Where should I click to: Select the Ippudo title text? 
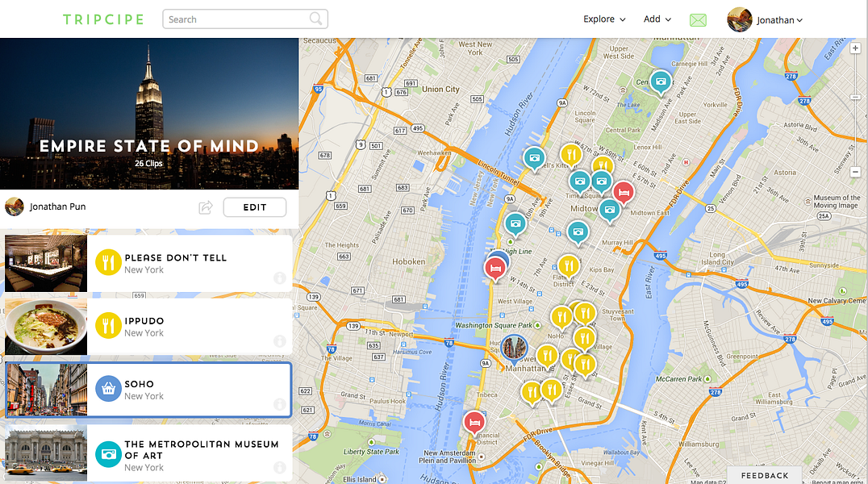coord(144,320)
